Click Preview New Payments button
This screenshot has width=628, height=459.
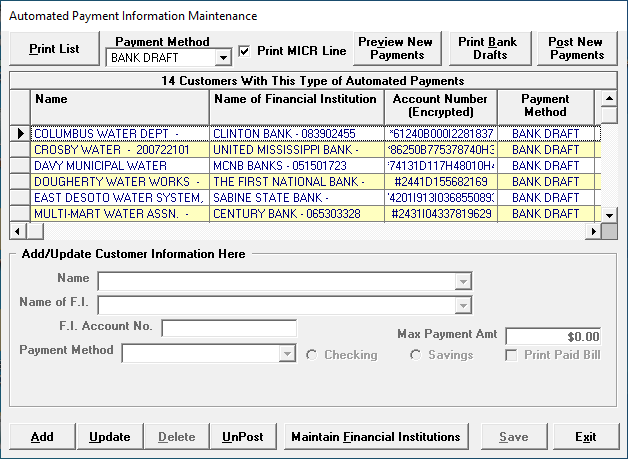pyautogui.click(x=397, y=49)
